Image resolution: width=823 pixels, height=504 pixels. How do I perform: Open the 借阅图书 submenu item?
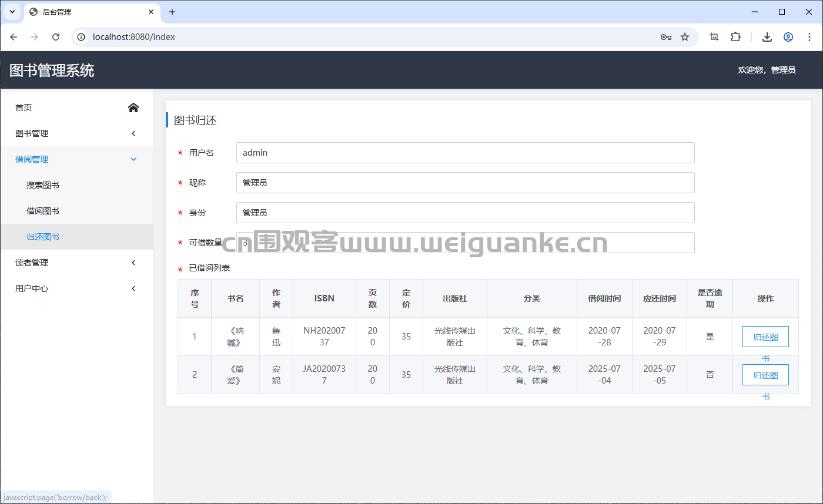[x=77, y=211]
